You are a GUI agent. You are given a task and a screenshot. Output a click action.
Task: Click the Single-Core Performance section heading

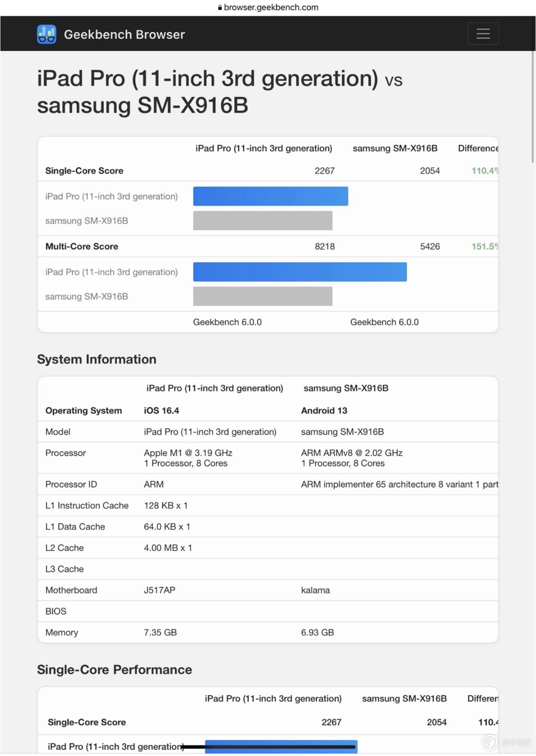(x=115, y=670)
